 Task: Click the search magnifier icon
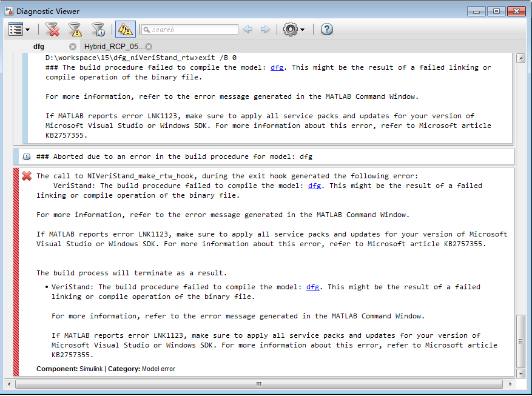coord(147,30)
